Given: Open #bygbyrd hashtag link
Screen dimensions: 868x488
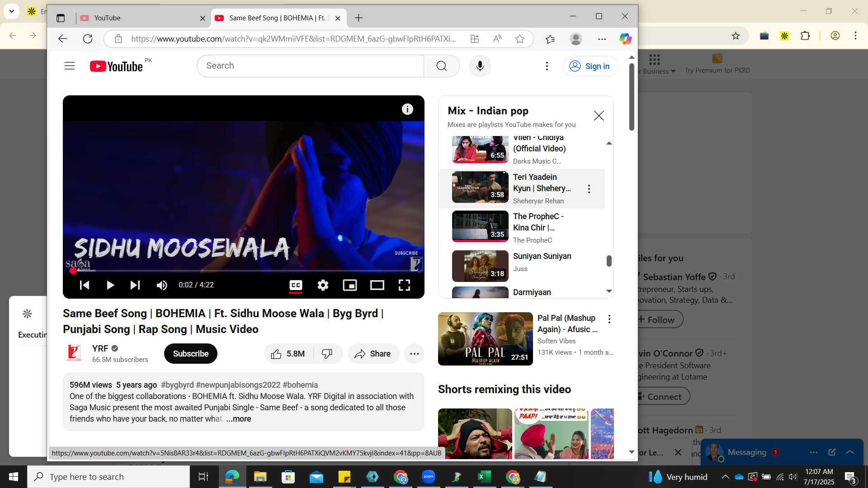Looking at the screenshot, I should tap(177, 385).
